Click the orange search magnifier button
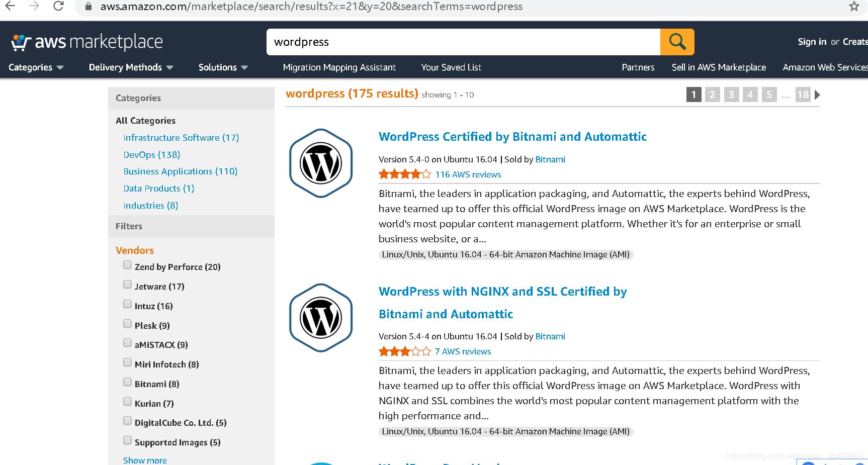The width and height of the screenshot is (868, 465). click(677, 42)
